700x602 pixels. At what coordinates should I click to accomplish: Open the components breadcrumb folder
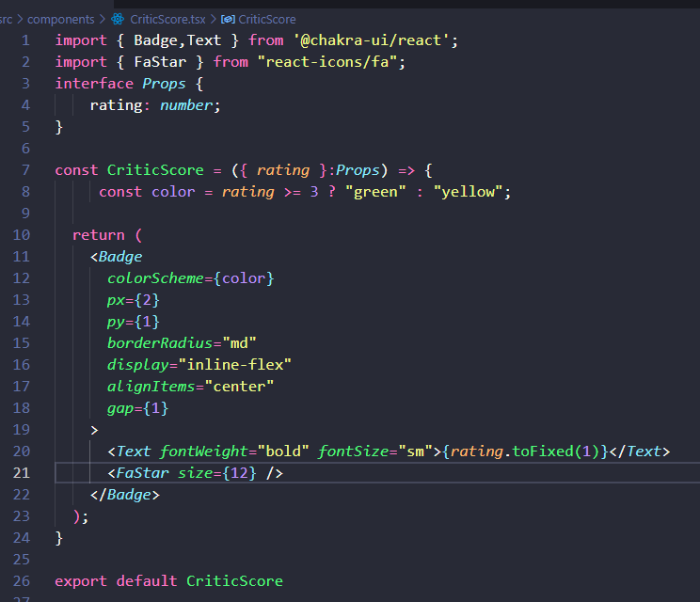[x=61, y=19]
